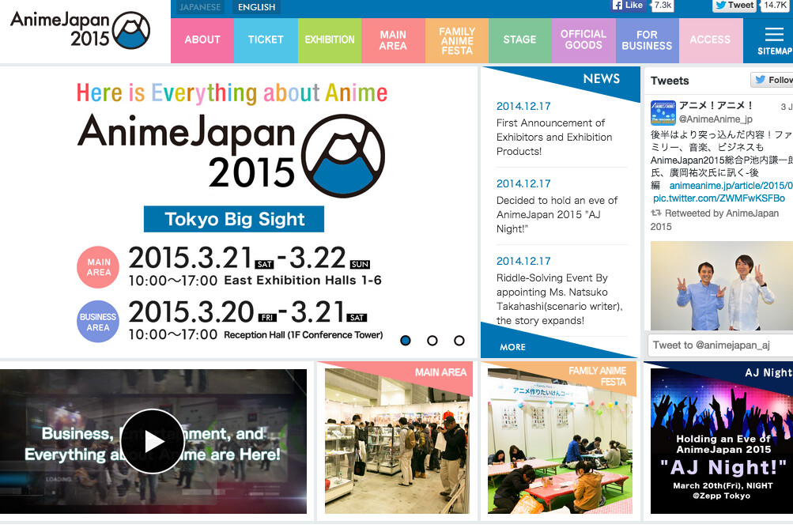
Task: Click the MORE link under NEWS
Action: pyautogui.click(x=512, y=347)
